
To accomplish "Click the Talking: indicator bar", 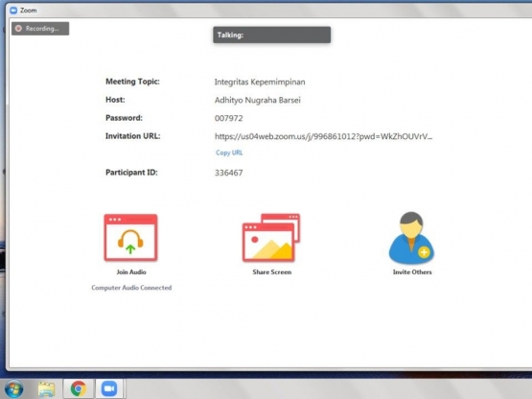I will (x=272, y=35).
